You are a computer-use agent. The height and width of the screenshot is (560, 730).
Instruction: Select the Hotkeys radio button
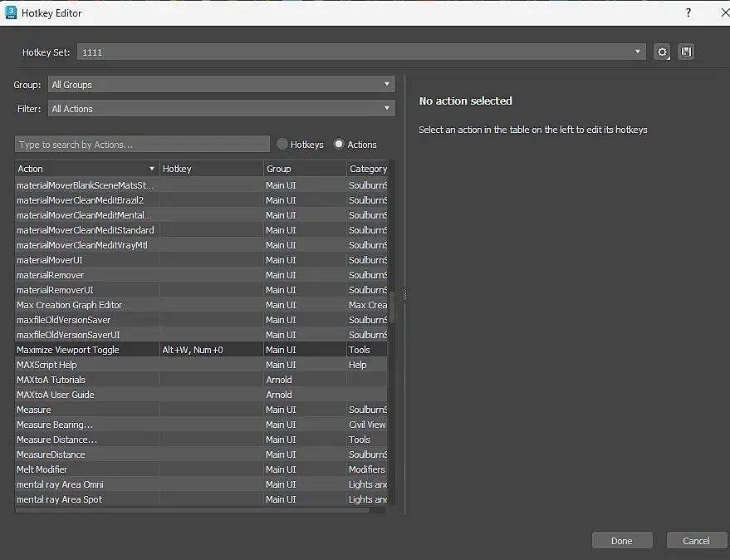coord(282,145)
